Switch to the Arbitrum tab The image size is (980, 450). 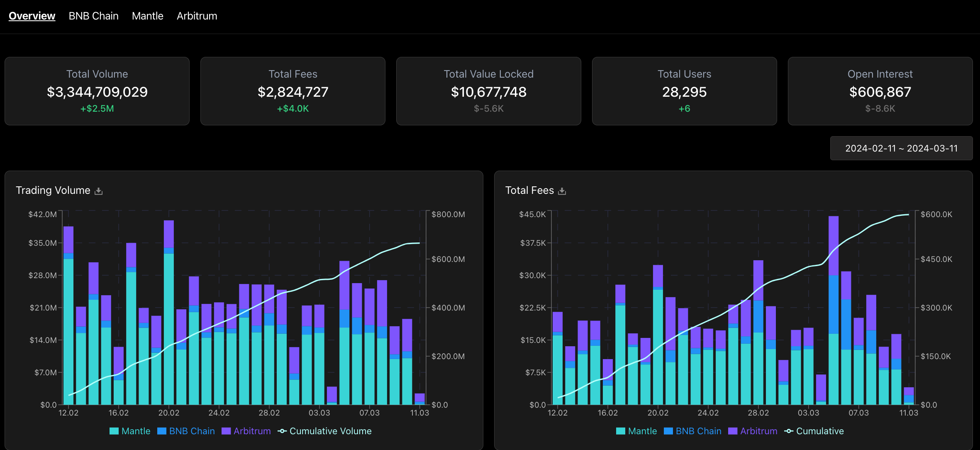(x=197, y=16)
